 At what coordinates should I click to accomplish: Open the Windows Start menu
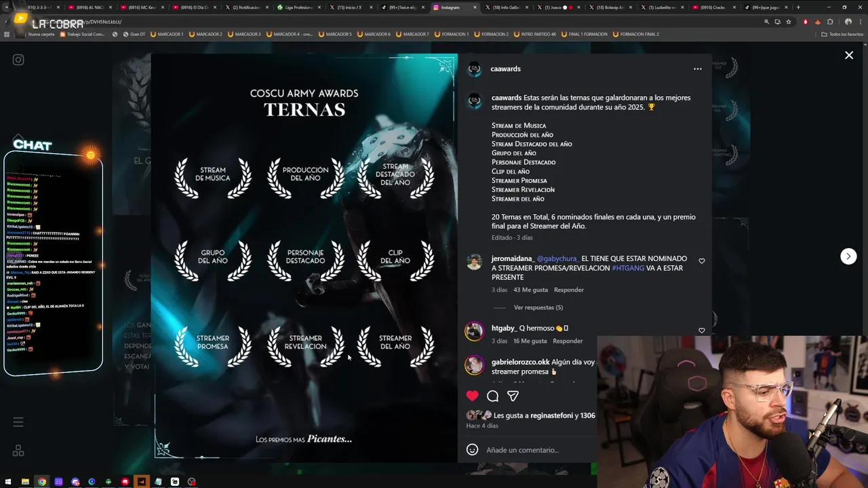click(x=8, y=482)
